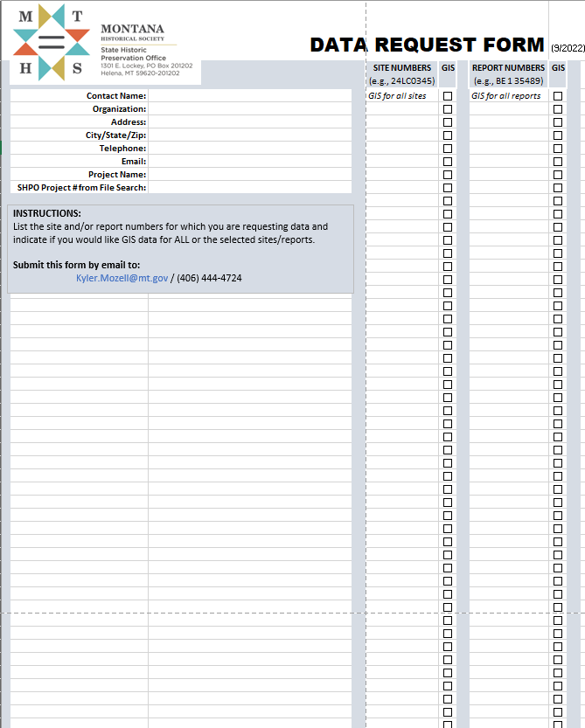The image size is (585, 728).
Task: Check the GIS for all reports checkbox
Action: [x=558, y=96]
